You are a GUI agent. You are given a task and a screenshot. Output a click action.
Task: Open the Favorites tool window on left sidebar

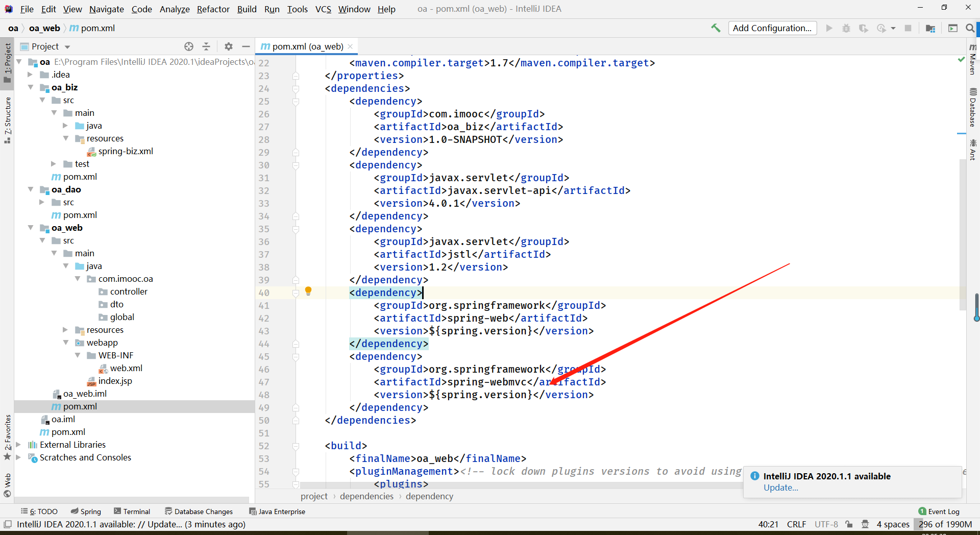click(x=8, y=437)
